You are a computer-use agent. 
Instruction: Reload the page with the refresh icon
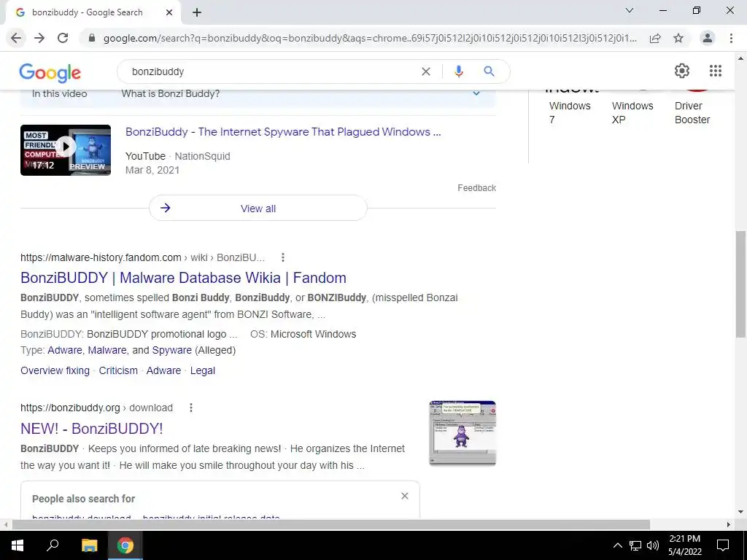point(63,38)
